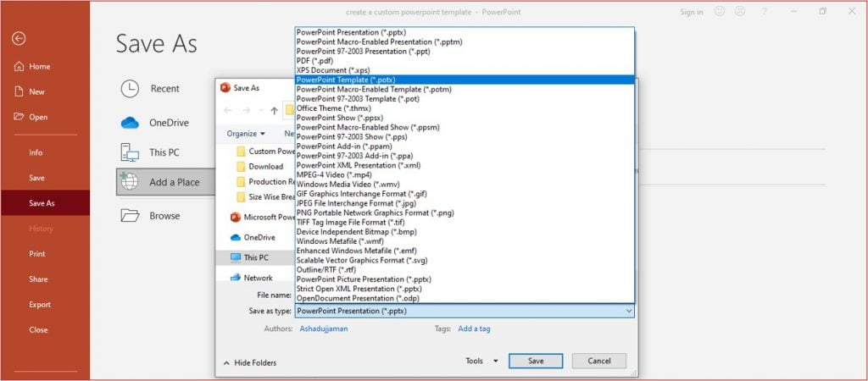Choose MPEG-4 Video (*.mp4) file type
Screen dimensions: 868x381
[x=465, y=174]
